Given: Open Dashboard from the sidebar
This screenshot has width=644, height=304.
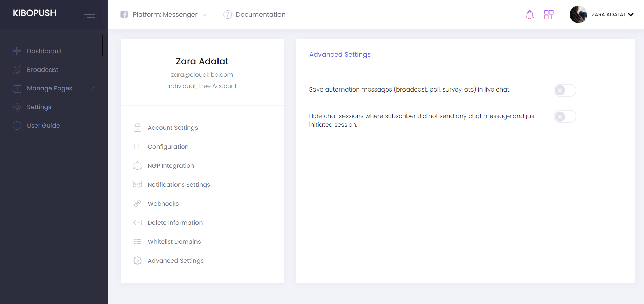Looking at the screenshot, I should (x=44, y=51).
